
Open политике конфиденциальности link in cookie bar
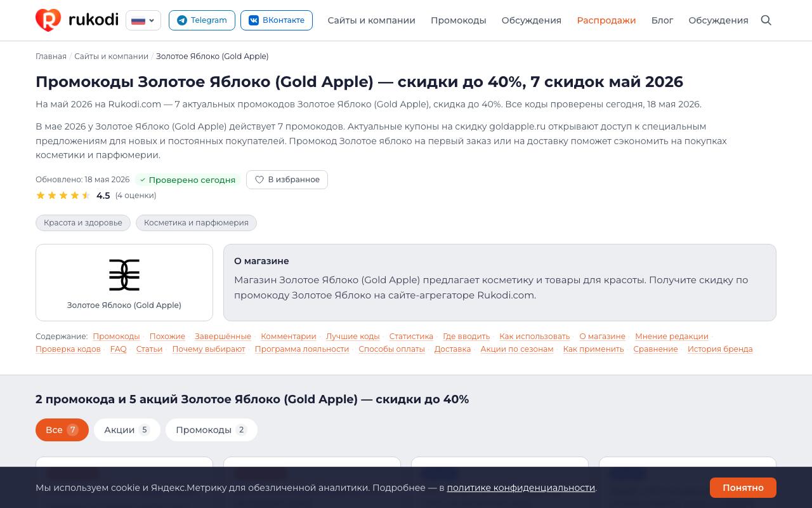(x=521, y=488)
